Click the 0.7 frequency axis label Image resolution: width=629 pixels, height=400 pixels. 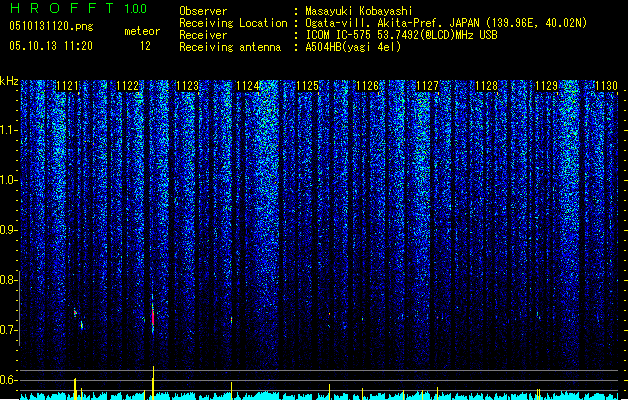8,330
